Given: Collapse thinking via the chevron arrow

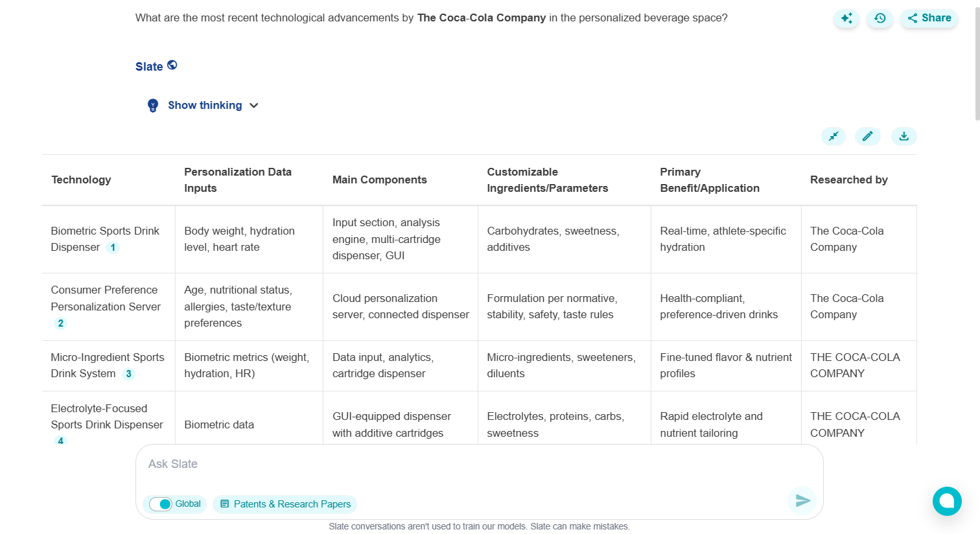Looking at the screenshot, I should pyautogui.click(x=253, y=105).
